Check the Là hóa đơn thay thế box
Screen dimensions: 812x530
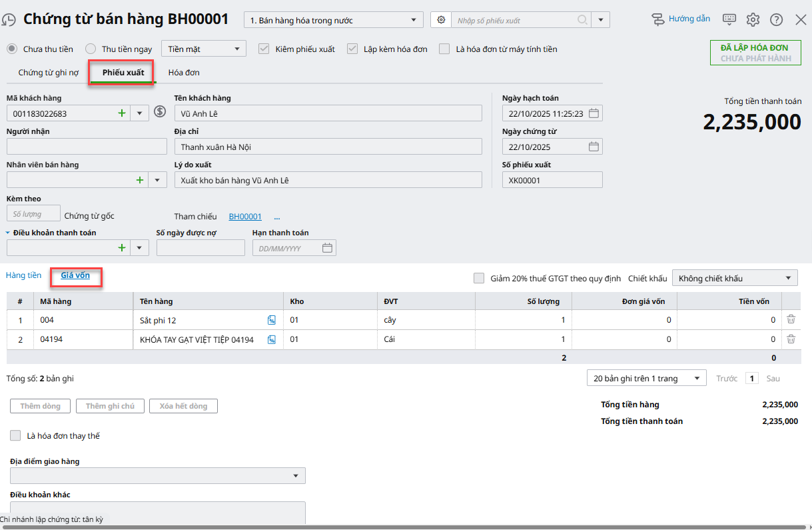[x=15, y=435]
